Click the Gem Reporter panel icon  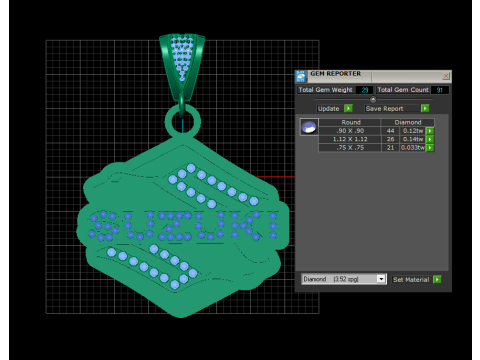click(x=301, y=76)
